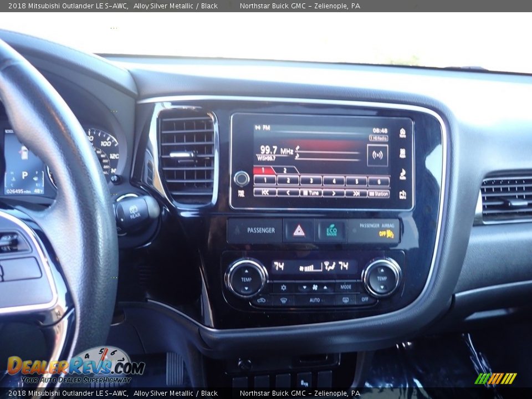The width and height of the screenshot is (532, 399).
Task: Tap the Apps icon beside the screen
Action: 402,154
